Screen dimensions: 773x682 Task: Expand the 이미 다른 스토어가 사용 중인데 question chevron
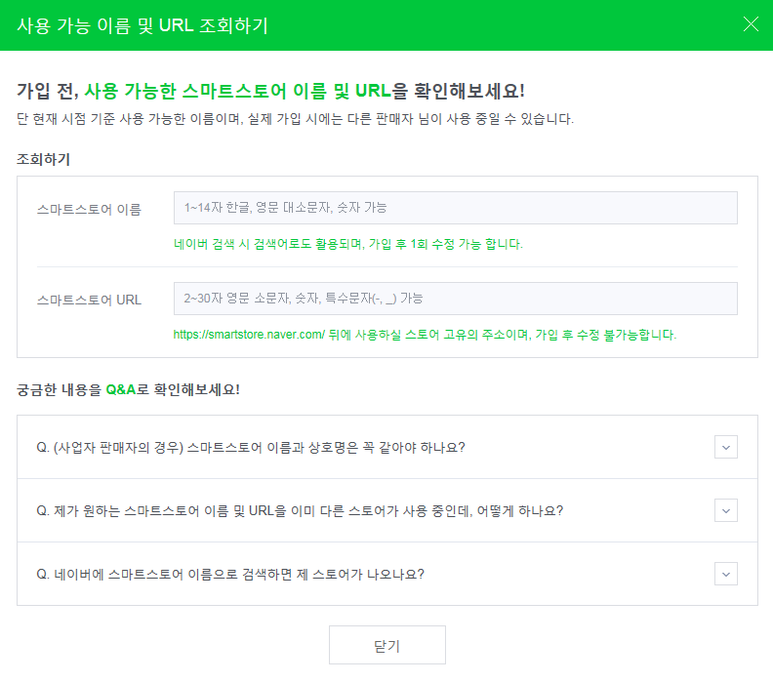pos(726,510)
